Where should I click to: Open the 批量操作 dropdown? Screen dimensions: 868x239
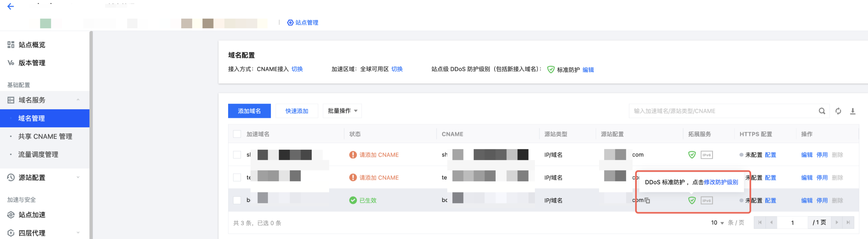(342, 111)
